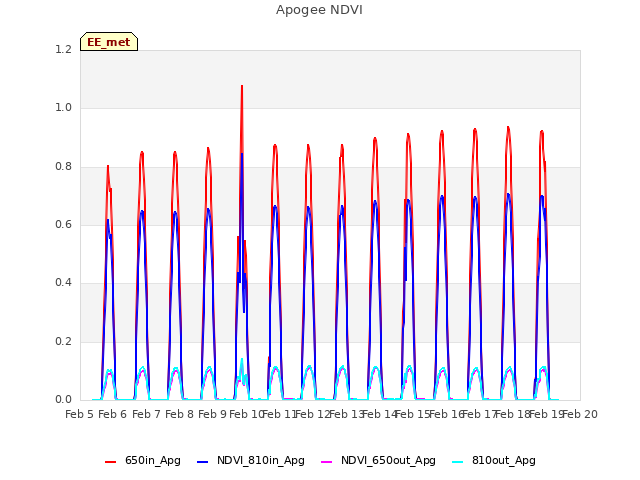Image resolution: width=640 pixels, height=480 pixels.
Task: Click the 0.2 y-axis label
Action: pyautogui.click(x=63, y=341)
